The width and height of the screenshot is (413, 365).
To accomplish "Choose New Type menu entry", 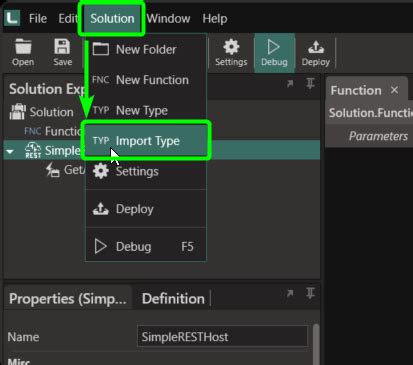I will coord(146,110).
